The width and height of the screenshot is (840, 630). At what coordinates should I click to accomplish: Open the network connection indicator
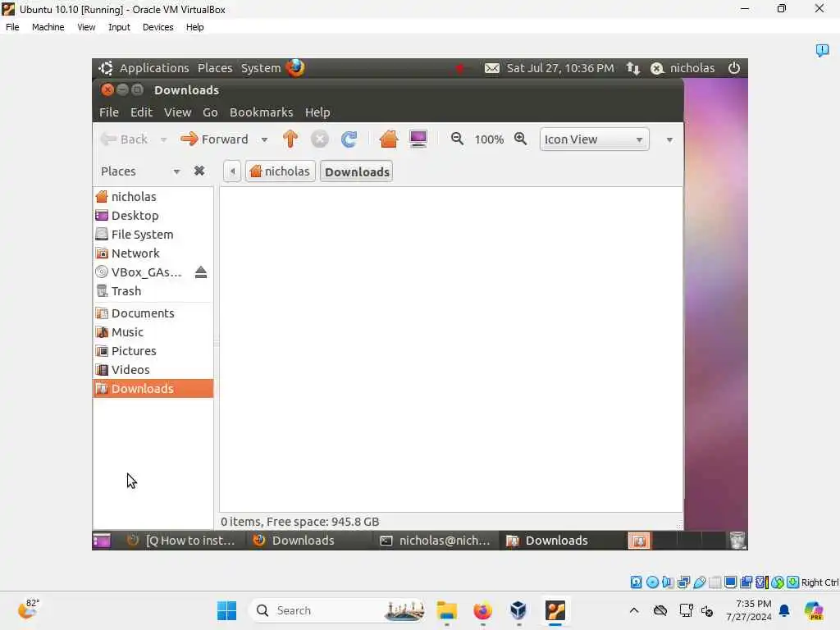point(633,68)
